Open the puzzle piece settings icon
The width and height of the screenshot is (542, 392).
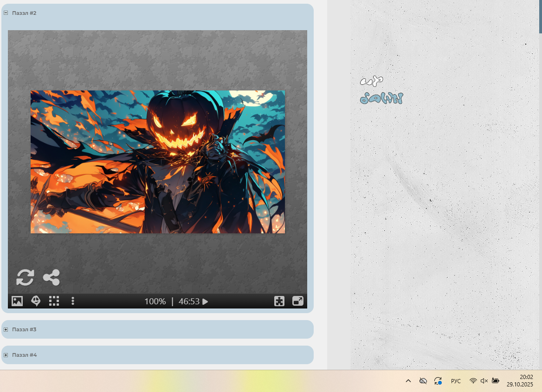click(279, 301)
